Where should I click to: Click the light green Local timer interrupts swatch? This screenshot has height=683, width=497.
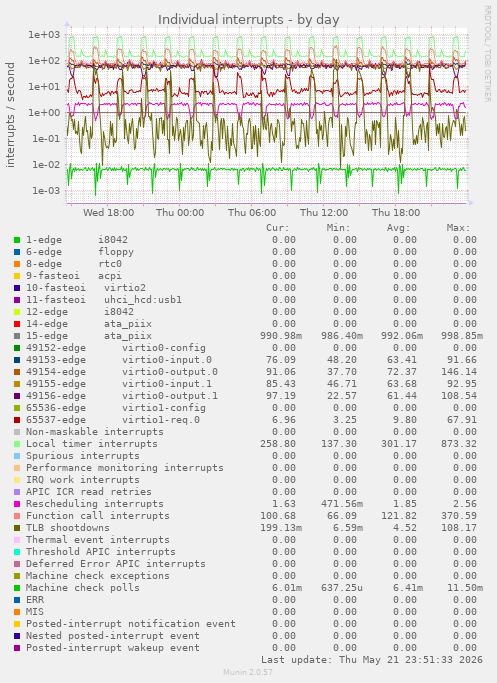click(x=17, y=444)
